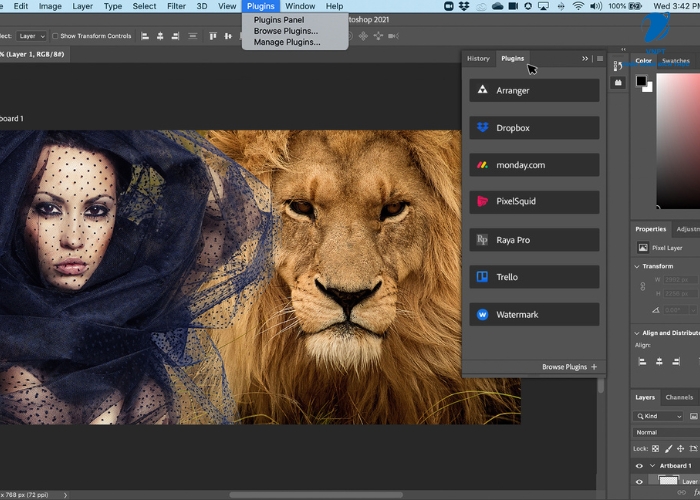Toggle lock transparent pixels
This screenshot has width=700, height=500.
point(655,449)
